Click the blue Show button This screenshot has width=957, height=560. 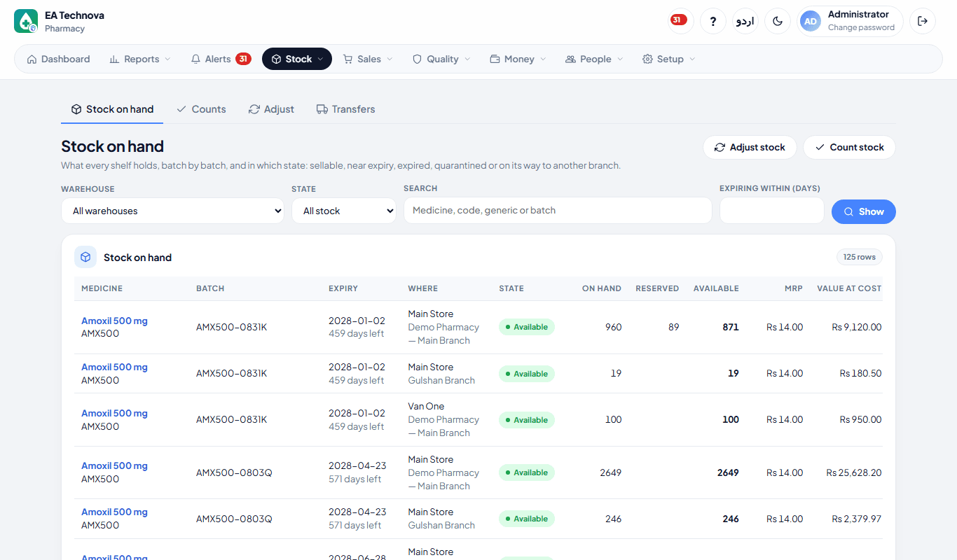coord(864,211)
